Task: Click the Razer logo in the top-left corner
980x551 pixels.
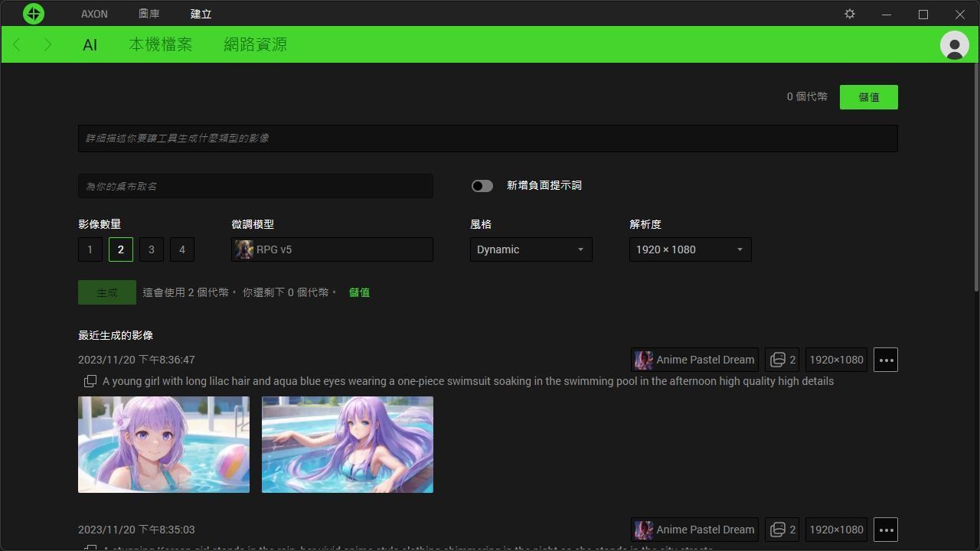Action: [x=34, y=13]
